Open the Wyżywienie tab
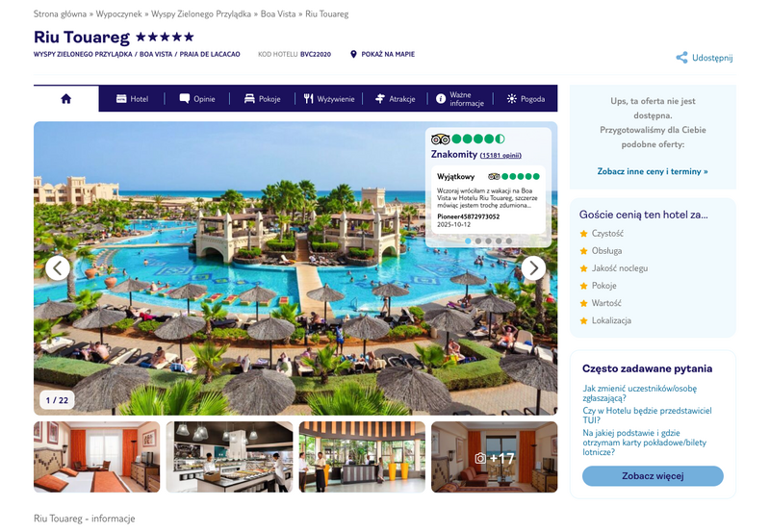This screenshot has height=532, width=770. [328, 99]
